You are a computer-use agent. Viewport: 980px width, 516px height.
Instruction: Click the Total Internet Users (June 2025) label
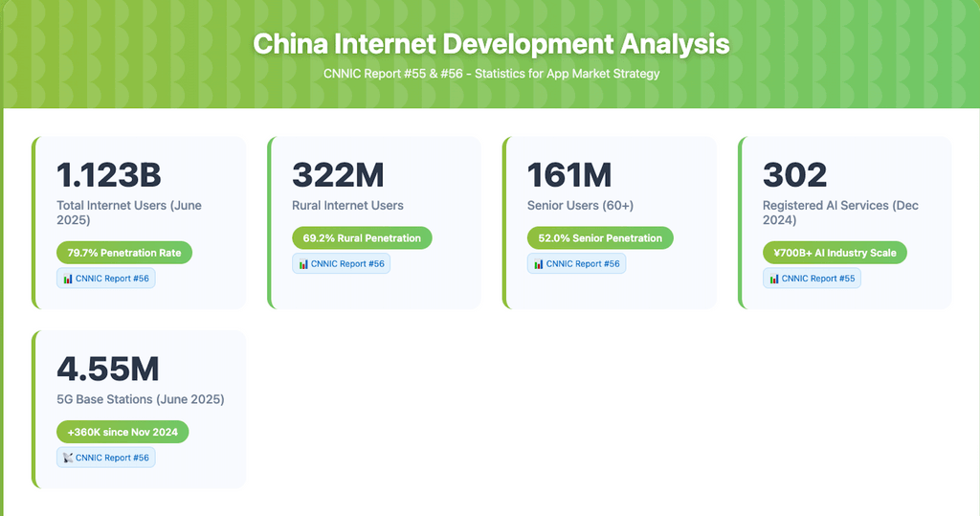pos(129,213)
